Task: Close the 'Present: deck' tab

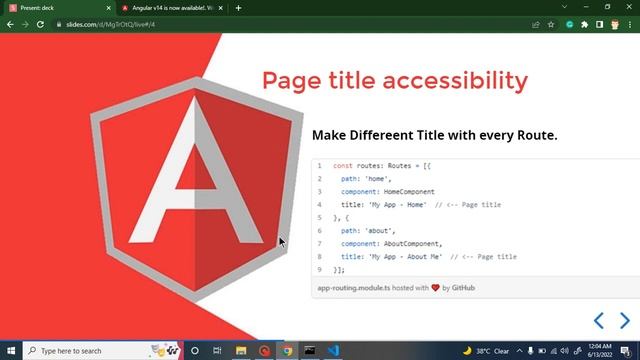Action: pos(109,8)
